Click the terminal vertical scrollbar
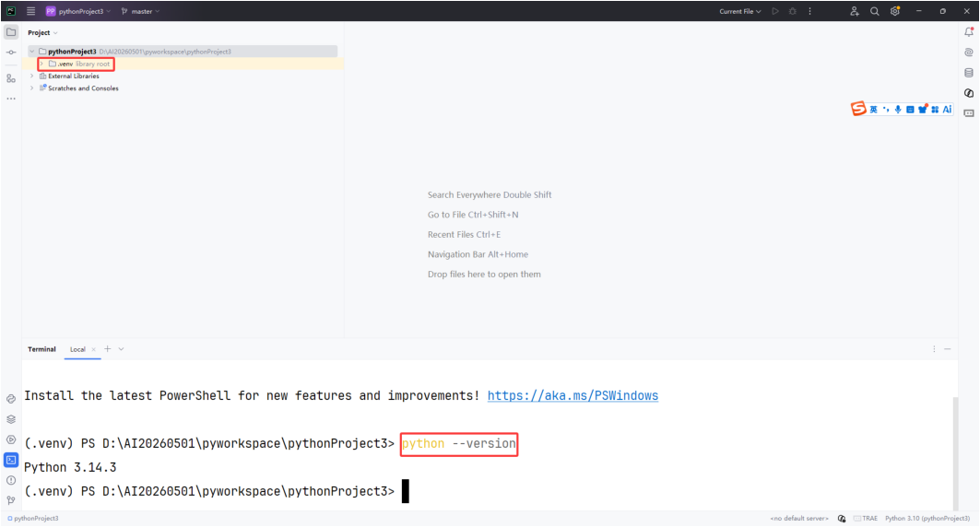980x527 pixels. (x=955, y=453)
